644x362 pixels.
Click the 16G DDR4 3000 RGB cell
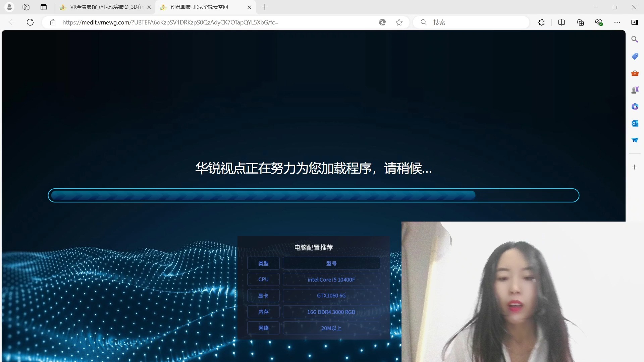(x=331, y=312)
